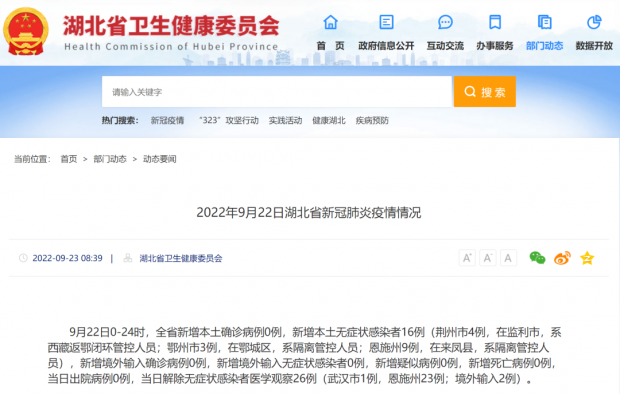620x394 pixels.
Task: Click the source link 湖北省卫生健康委员会
Action: coord(181,258)
